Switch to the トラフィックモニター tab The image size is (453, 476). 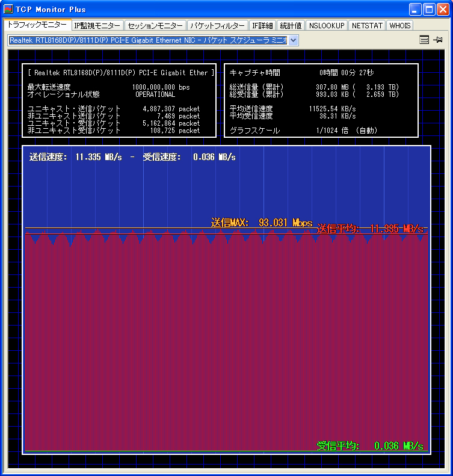tap(37, 25)
